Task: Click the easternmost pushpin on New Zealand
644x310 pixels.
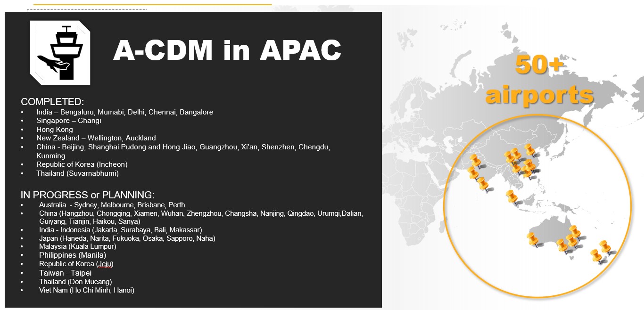Action: pyautogui.click(x=605, y=246)
